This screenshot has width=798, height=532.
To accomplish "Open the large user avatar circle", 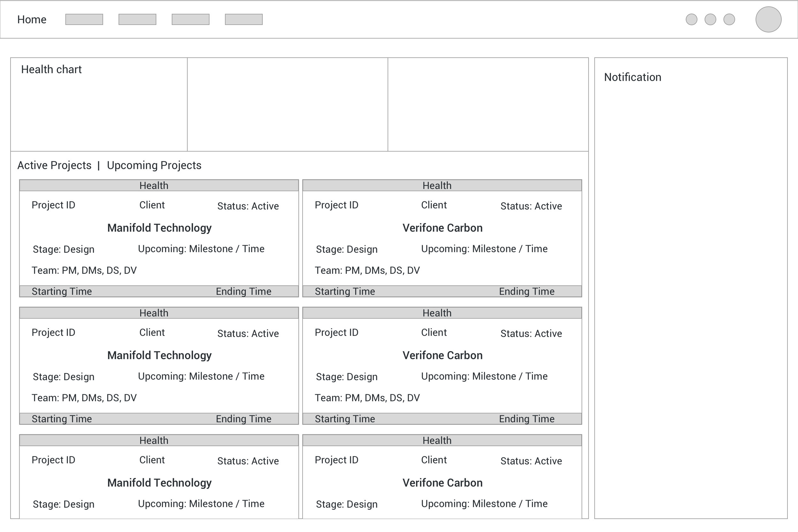I will (769, 19).
